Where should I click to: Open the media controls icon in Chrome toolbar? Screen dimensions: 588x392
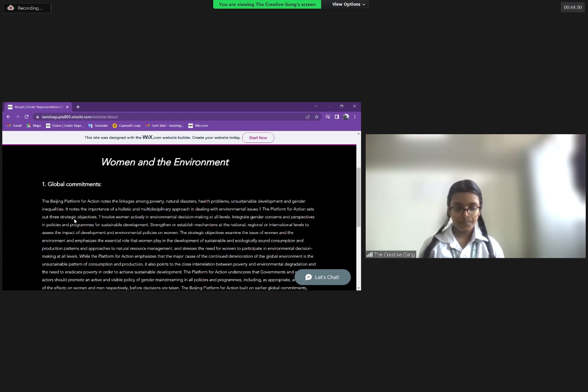coord(328,117)
